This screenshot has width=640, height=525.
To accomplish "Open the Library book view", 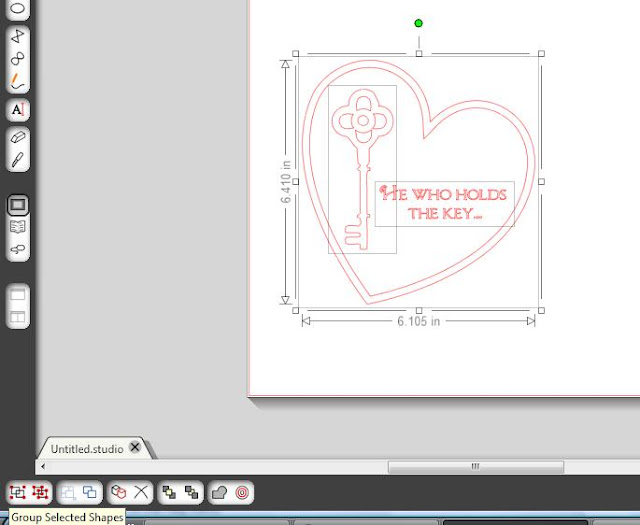I will click(x=18, y=227).
